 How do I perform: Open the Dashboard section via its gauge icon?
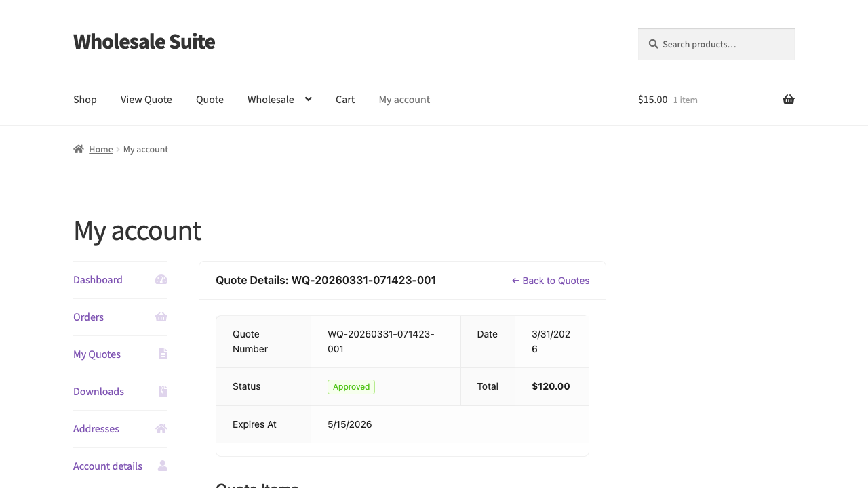point(161,279)
